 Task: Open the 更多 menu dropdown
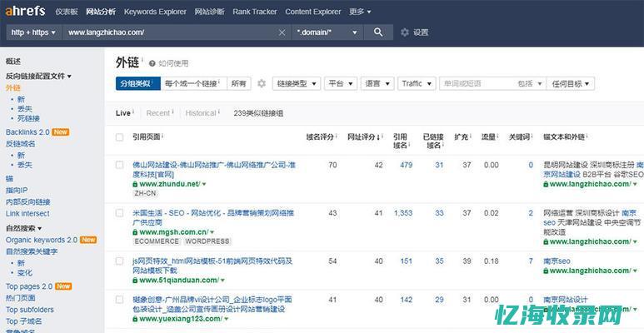pos(360,12)
